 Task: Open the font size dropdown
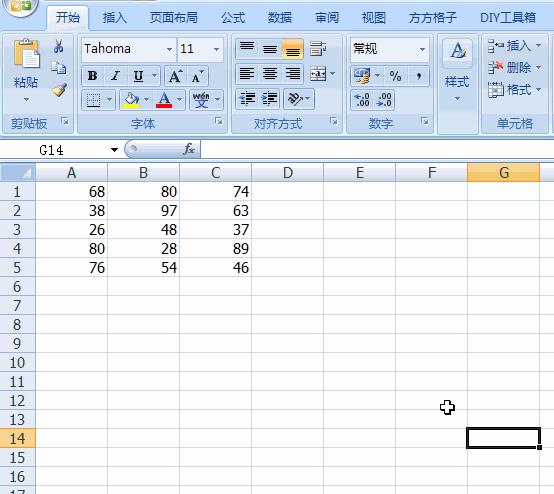coord(216,49)
